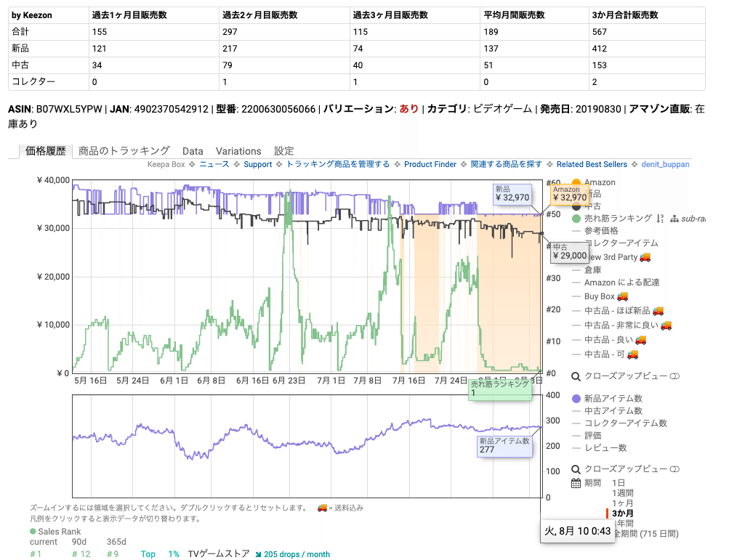Image resolution: width=729 pixels, height=560 pixels.
Task: Click the orange Amazon legend color dot
Action: point(576,182)
